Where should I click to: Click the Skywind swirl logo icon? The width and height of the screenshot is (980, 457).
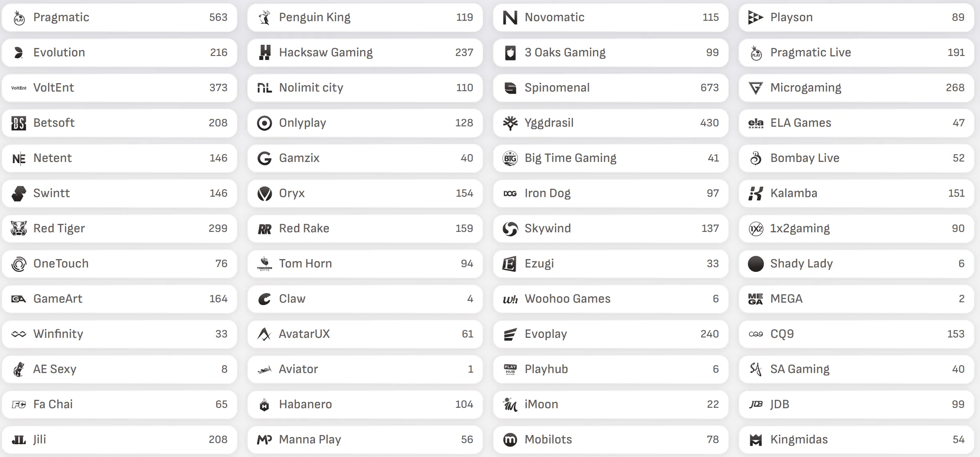[510, 229]
